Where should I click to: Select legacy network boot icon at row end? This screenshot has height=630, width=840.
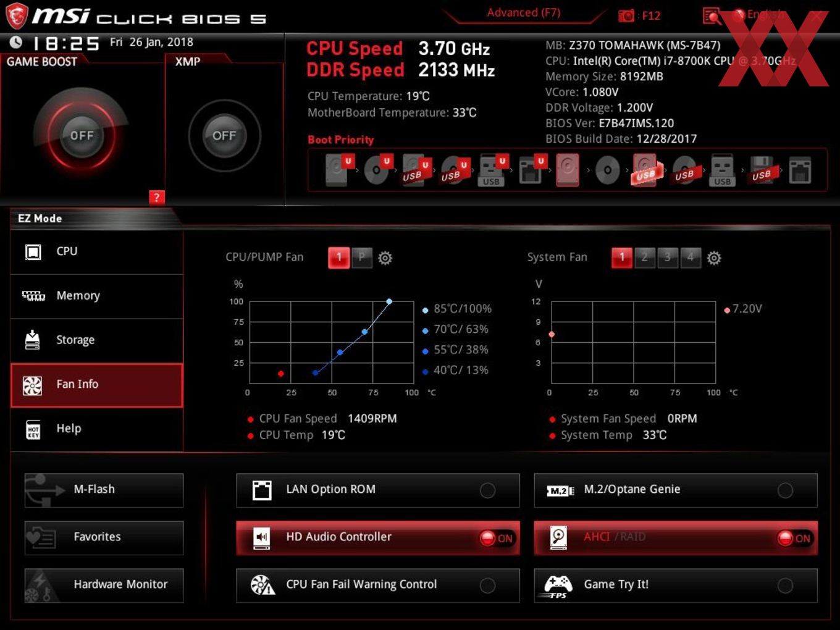[800, 170]
